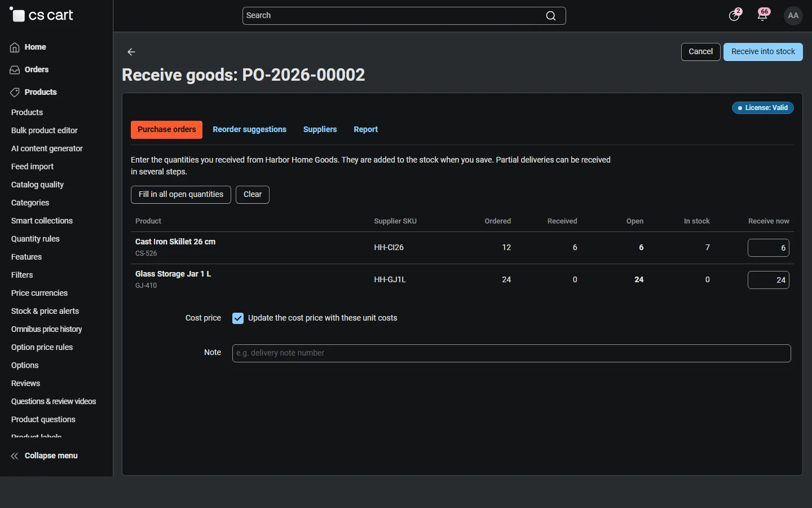The width and height of the screenshot is (812, 508).
Task: Open Categories in sidebar
Action: (30, 203)
